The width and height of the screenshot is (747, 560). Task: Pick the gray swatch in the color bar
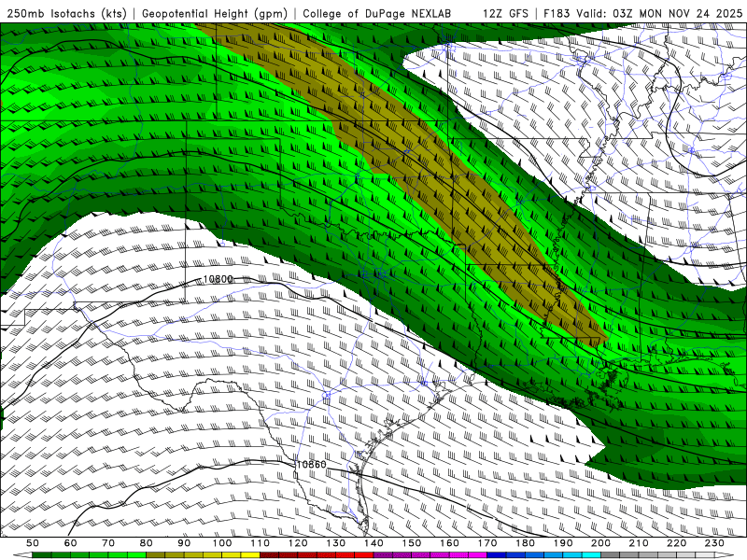611,555
